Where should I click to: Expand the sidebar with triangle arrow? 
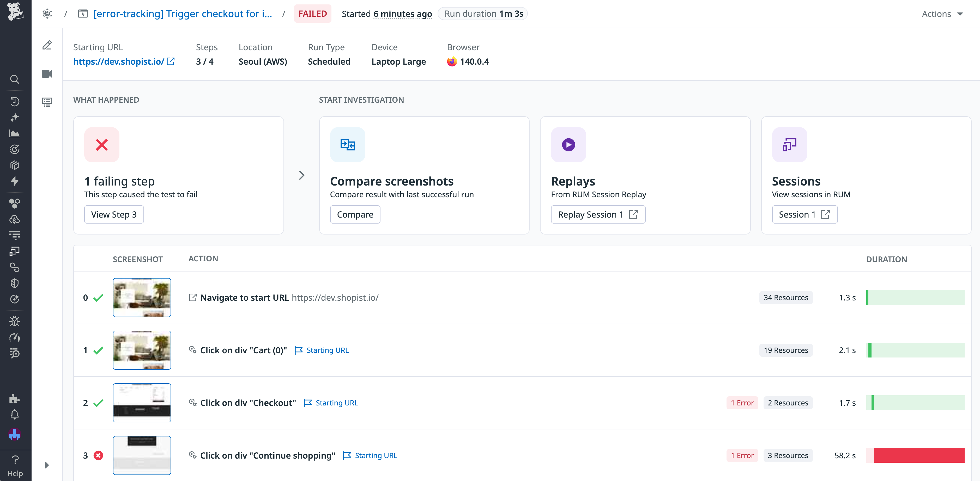click(46, 465)
